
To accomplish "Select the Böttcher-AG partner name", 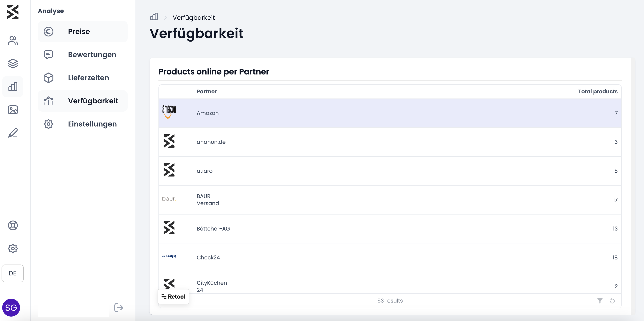I will click(213, 229).
